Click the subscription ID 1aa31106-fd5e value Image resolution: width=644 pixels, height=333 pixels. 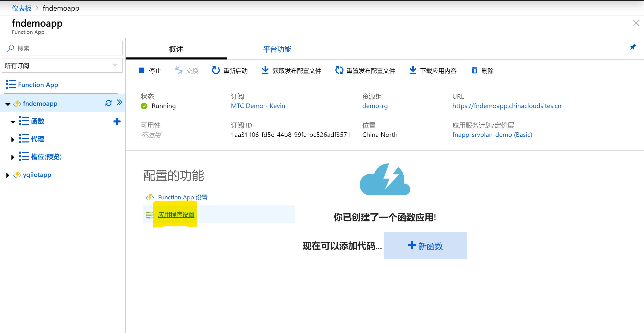[291, 135]
